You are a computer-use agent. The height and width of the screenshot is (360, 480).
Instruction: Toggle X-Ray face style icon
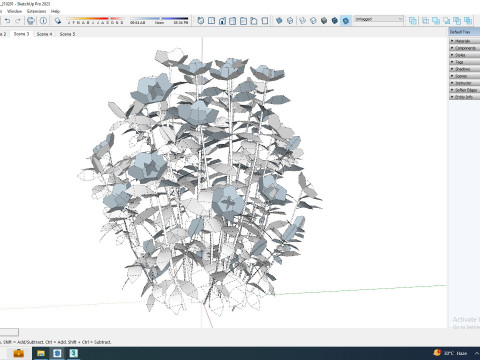[x=279, y=21]
